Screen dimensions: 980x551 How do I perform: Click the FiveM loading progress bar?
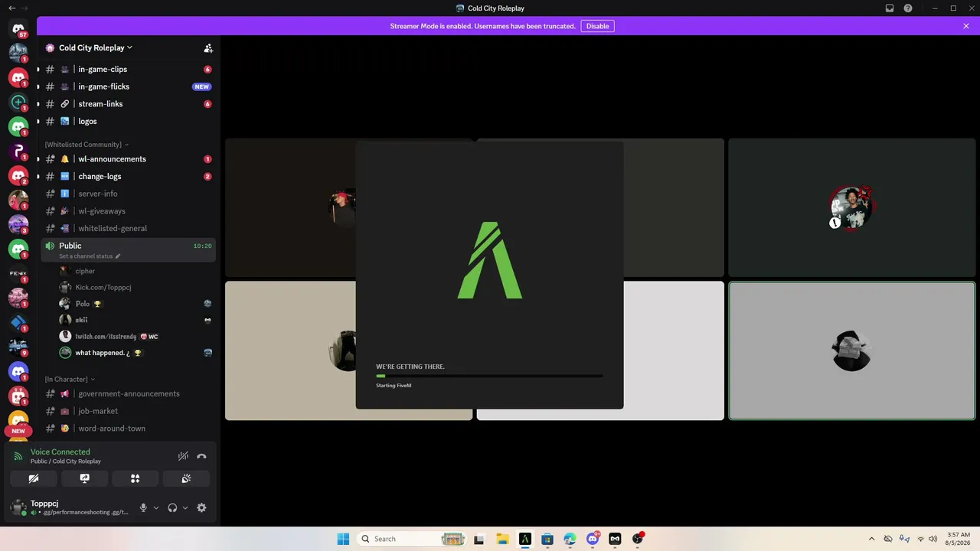point(489,376)
